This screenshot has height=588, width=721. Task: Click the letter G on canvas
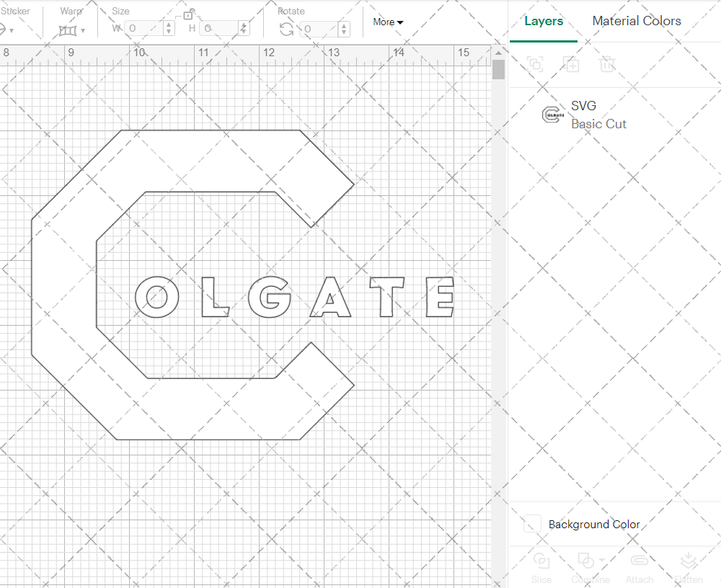(x=270, y=297)
